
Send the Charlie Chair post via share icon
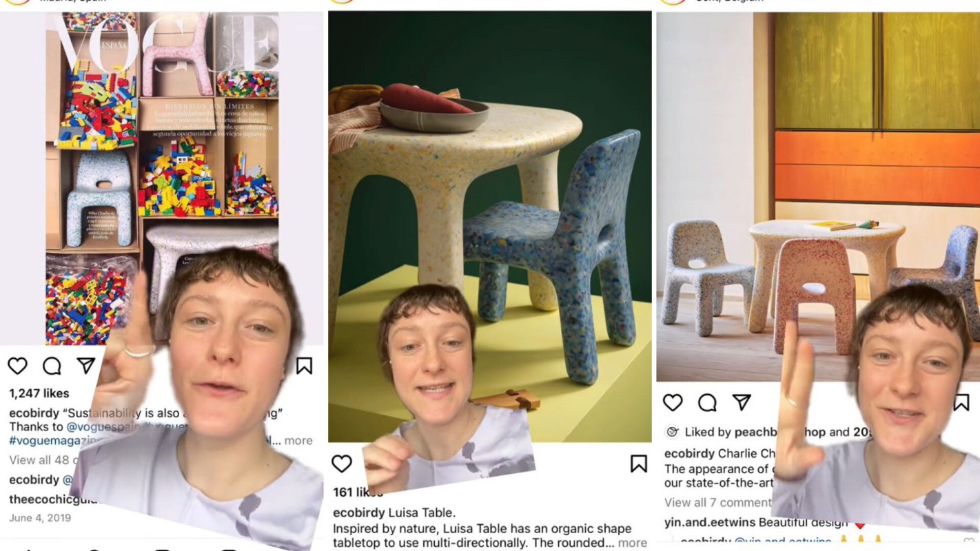point(742,402)
